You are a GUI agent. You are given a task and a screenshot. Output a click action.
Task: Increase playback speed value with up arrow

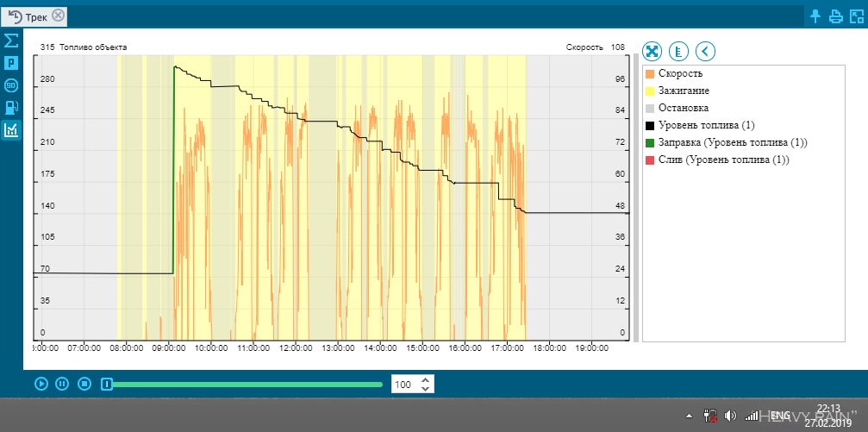(x=425, y=379)
